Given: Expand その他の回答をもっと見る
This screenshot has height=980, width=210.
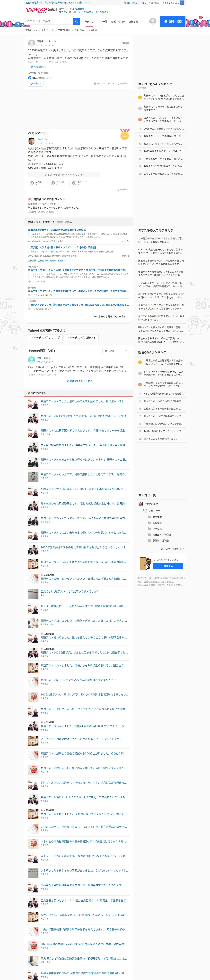Looking at the screenshot, I should (x=79, y=381).
